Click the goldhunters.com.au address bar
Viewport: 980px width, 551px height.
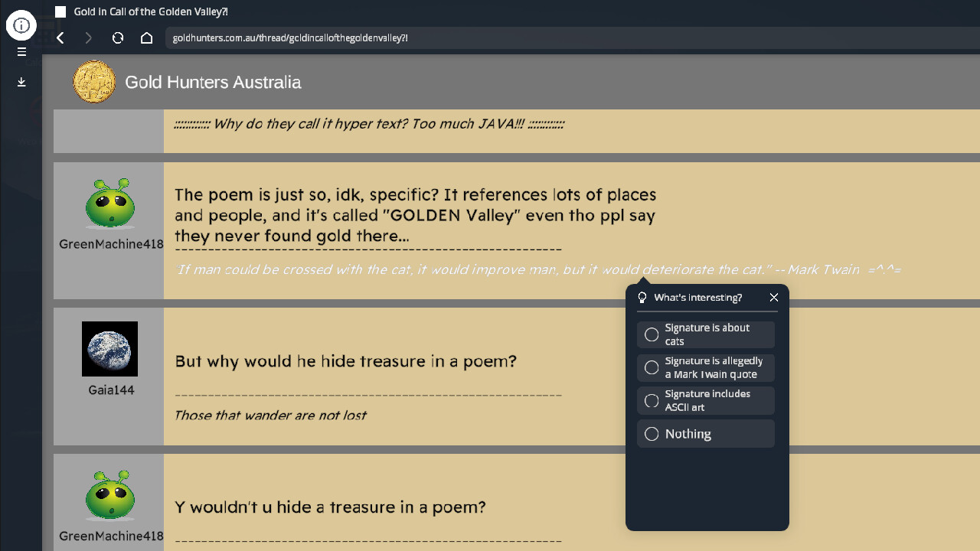(459, 37)
